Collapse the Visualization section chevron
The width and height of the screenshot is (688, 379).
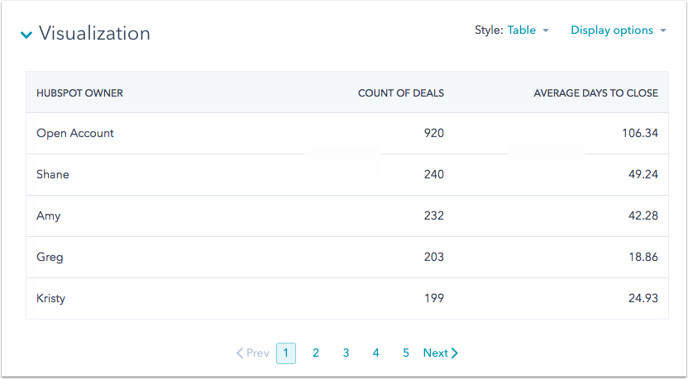tap(26, 35)
